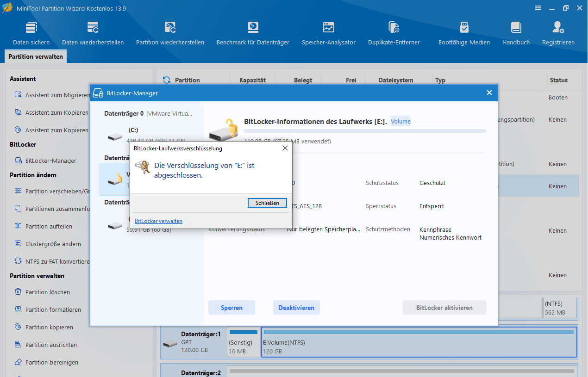Choose Partition verschieben in sidebar
Viewport: 588px width, 377px height.
point(52,191)
